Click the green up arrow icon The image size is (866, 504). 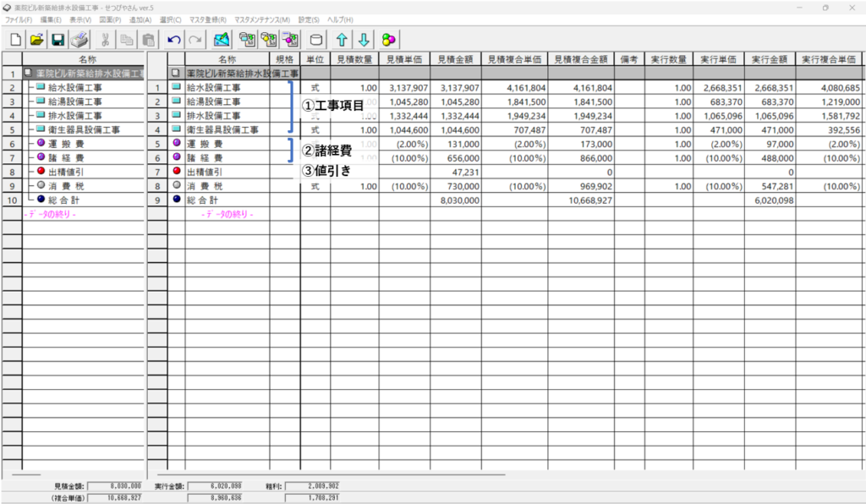(342, 40)
